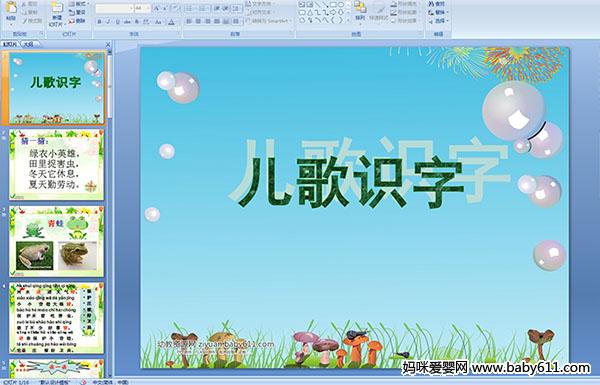The width and height of the screenshot is (600, 385).
Task: Click the Arrange icon in drawing group
Action: (x=360, y=11)
